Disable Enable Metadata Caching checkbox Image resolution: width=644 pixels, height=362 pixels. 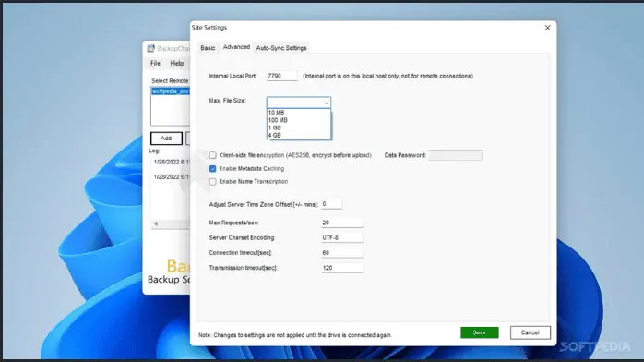coord(212,168)
